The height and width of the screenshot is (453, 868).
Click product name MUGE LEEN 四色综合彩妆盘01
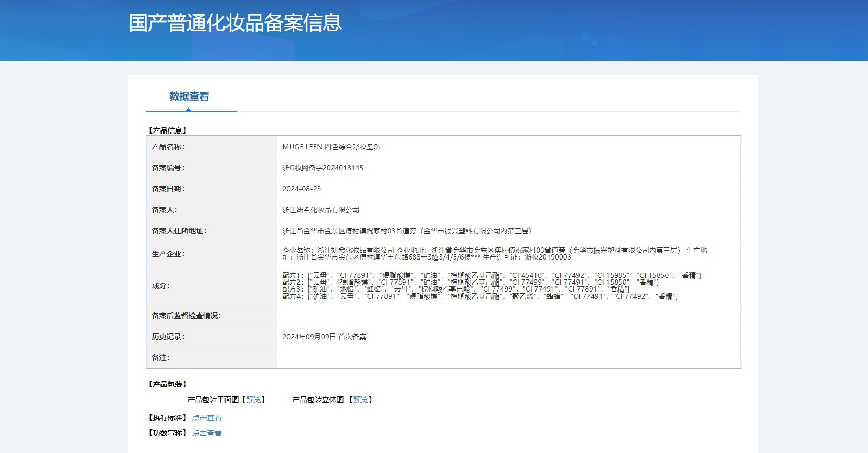click(x=331, y=147)
